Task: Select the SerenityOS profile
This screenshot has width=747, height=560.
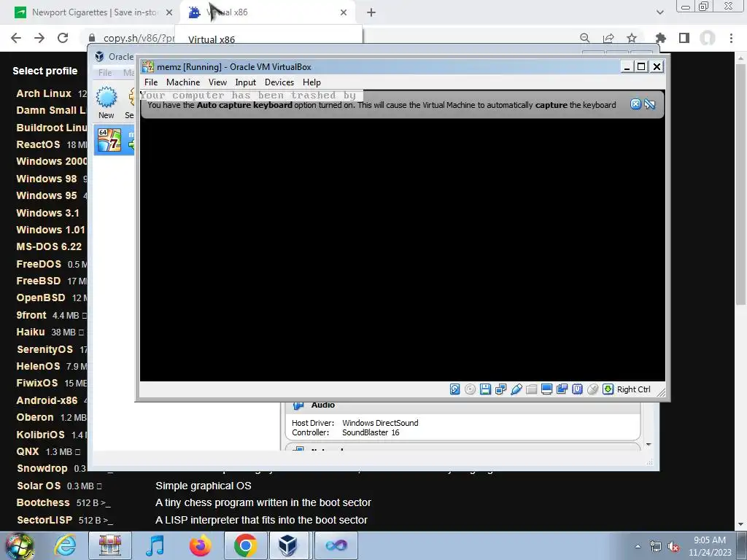Action: (44, 349)
